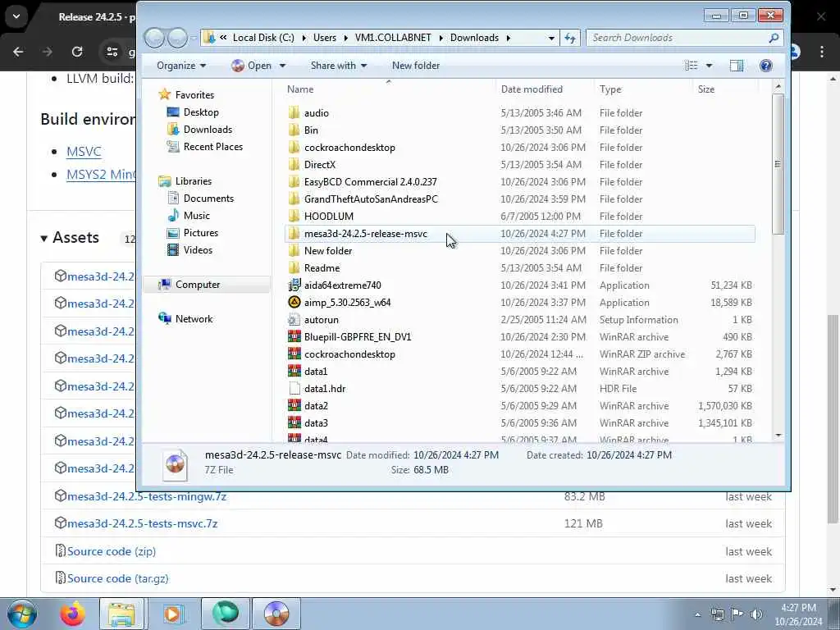Image resolution: width=840 pixels, height=630 pixels.
Task: Open the Organize dropdown menu
Action: coord(181,66)
